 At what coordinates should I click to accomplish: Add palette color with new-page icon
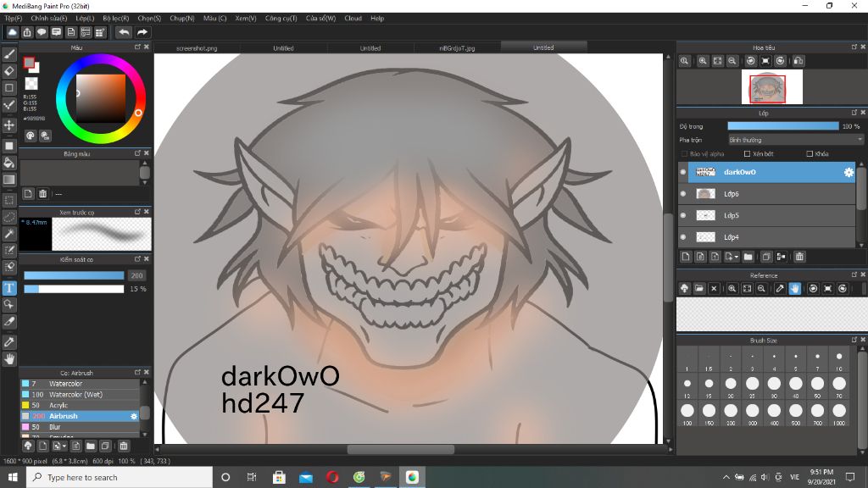[x=28, y=194]
